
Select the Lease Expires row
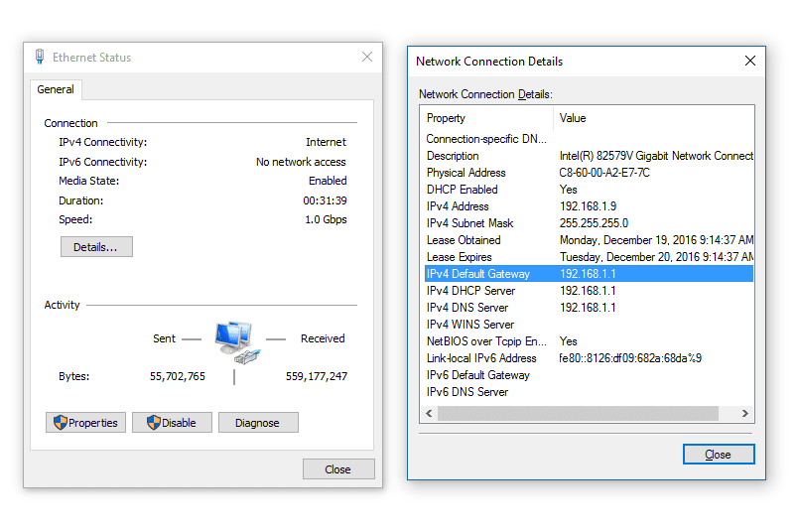tap(589, 257)
